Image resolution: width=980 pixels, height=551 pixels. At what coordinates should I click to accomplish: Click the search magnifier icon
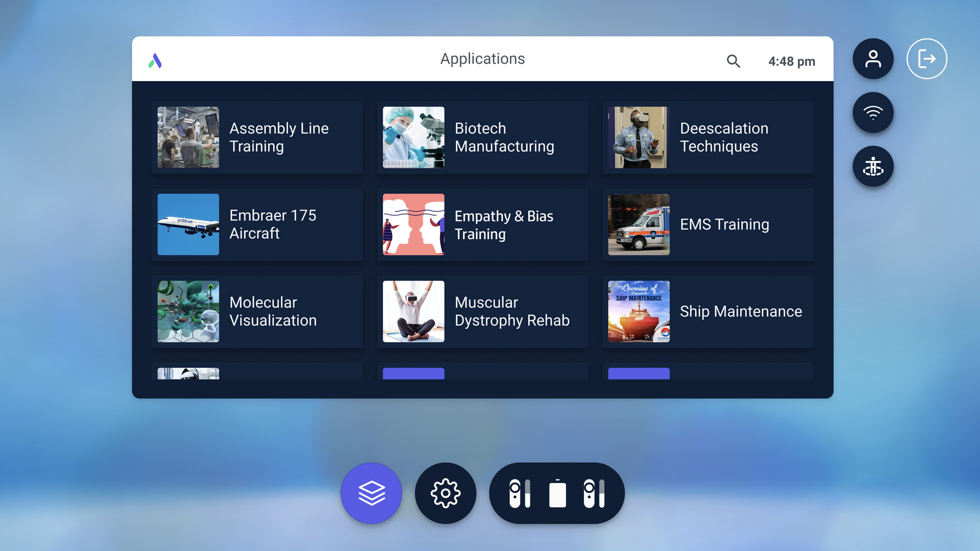coord(733,61)
